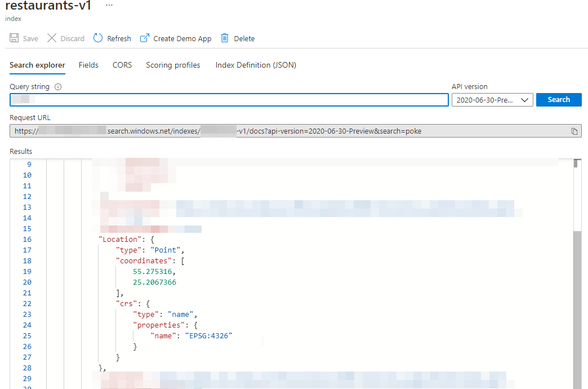Screen dimensions: 588x389
Task: Open the ellipsis menu beside restaurants-v1
Action: point(109,5)
